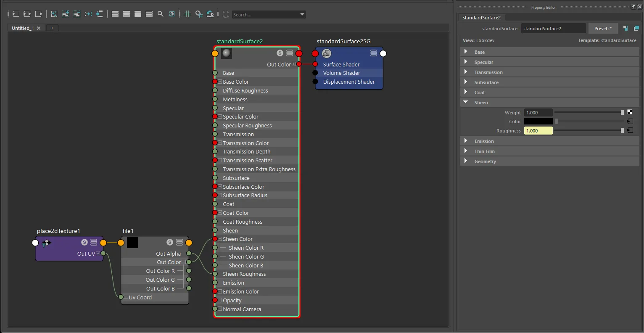
Task: Click the Clear Graph toolbar icon
Action: click(x=54, y=14)
